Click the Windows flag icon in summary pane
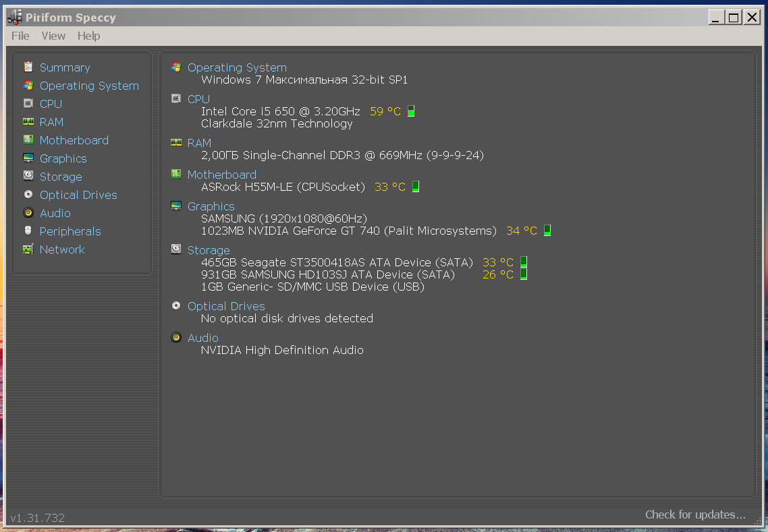 (x=176, y=67)
